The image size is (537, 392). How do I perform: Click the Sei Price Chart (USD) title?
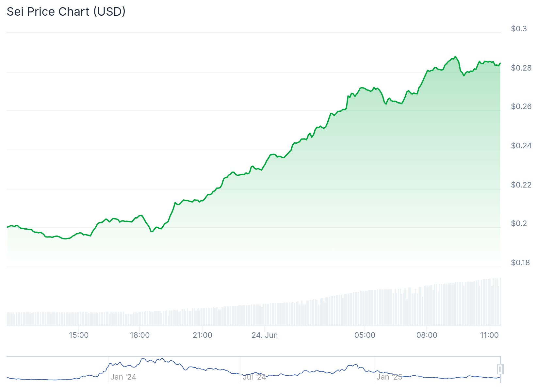tap(66, 12)
